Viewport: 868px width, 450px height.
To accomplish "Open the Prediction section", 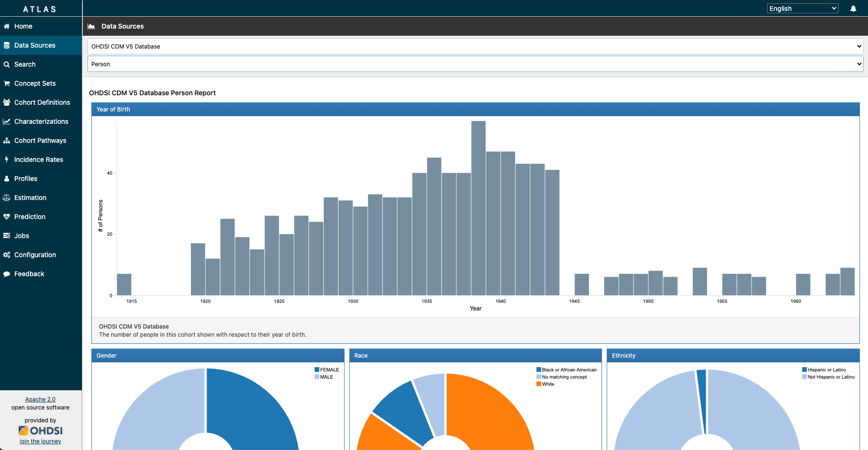I will (41, 217).
